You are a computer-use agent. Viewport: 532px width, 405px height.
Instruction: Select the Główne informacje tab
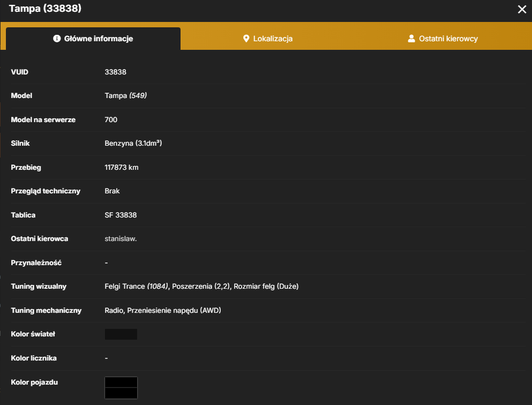tap(93, 39)
